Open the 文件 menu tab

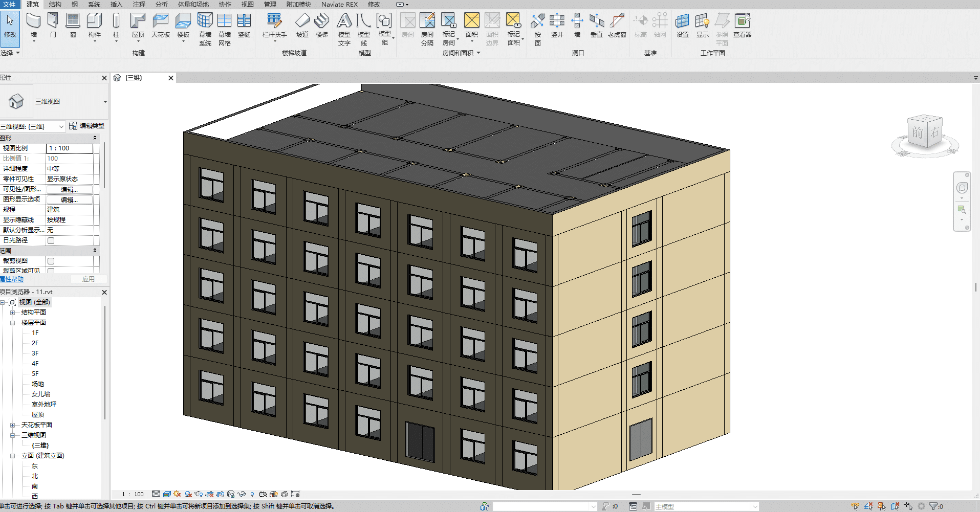coord(10,4)
